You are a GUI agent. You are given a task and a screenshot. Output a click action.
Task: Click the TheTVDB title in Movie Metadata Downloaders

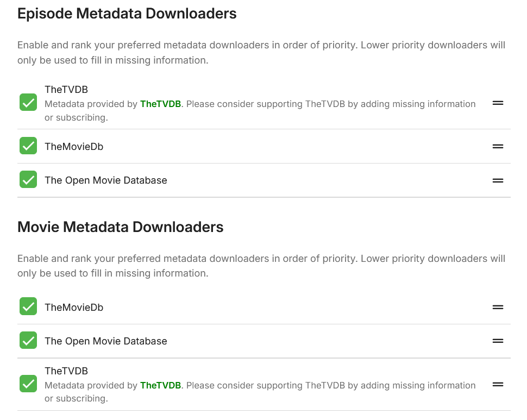point(66,371)
